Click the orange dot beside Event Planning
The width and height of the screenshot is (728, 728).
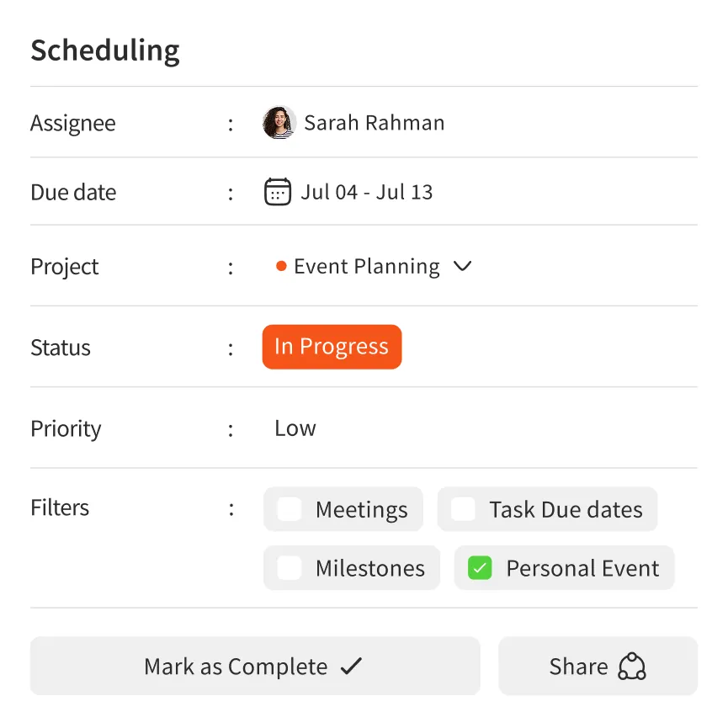[x=280, y=266]
